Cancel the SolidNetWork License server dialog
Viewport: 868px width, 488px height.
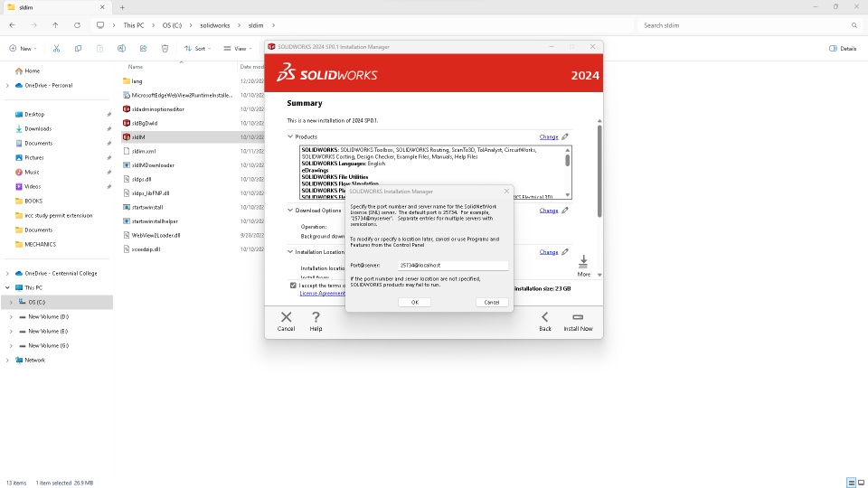coord(492,302)
